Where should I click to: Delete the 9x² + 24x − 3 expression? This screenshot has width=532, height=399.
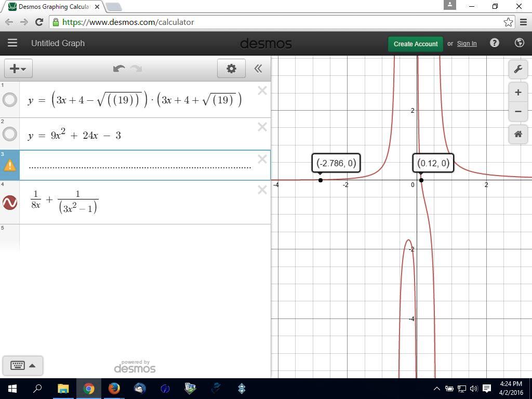click(262, 127)
